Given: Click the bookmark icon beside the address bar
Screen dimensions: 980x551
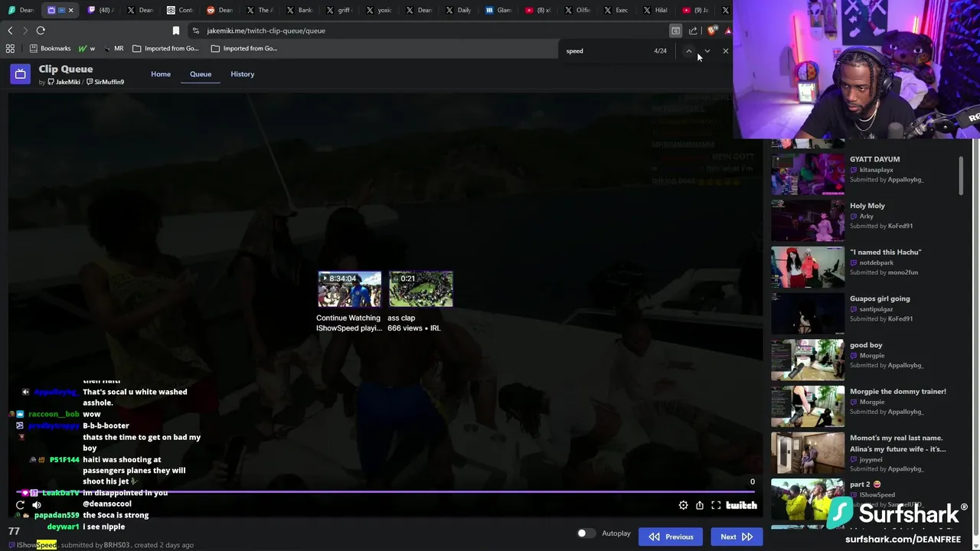Looking at the screenshot, I should pos(176,31).
